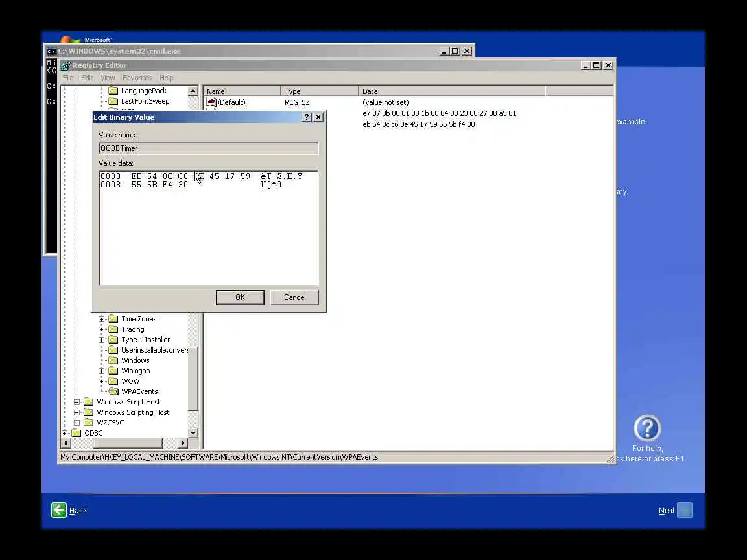Click tree scrollbar up arrow
Screen dimensions: 747x560
[193, 91]
